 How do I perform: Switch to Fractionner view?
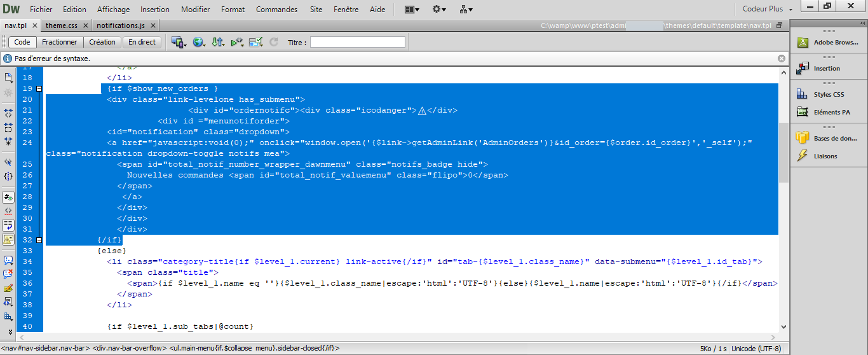[x=60, y=42]
